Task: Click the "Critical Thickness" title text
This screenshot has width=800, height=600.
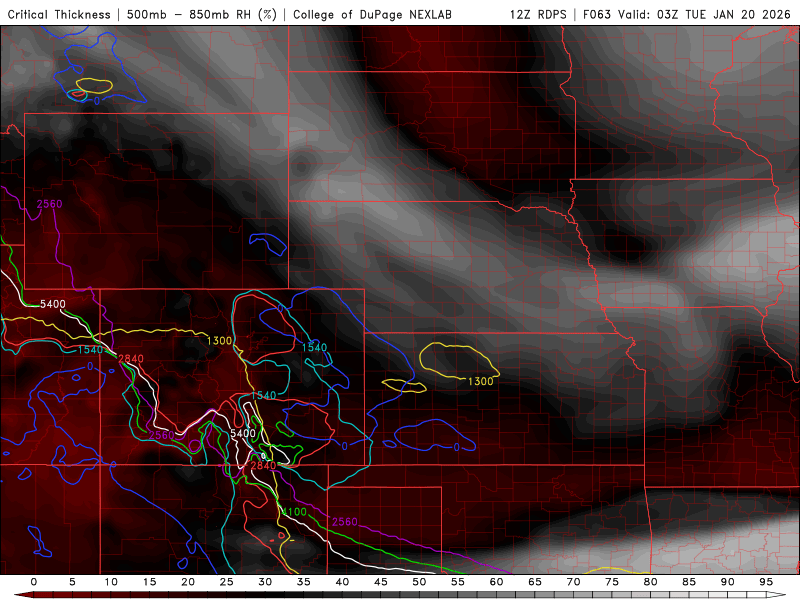Action: coord(59,14)
